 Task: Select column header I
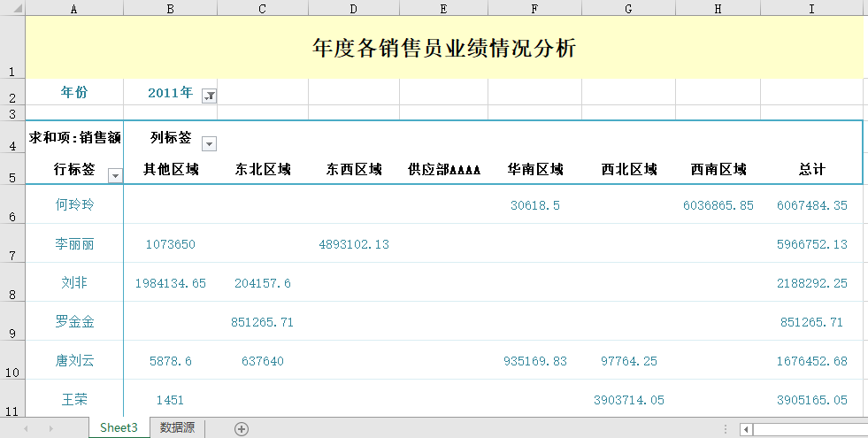click(x=811, y=8)
